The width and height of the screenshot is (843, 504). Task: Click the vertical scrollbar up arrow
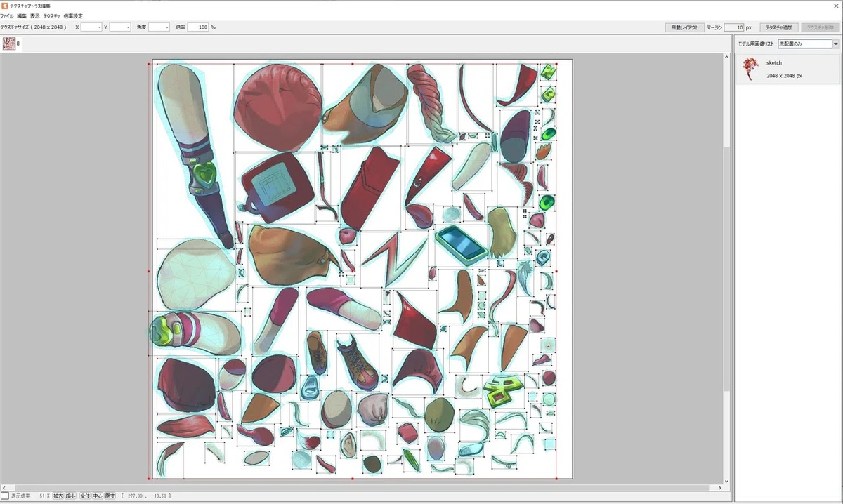[x=727, y=55]
